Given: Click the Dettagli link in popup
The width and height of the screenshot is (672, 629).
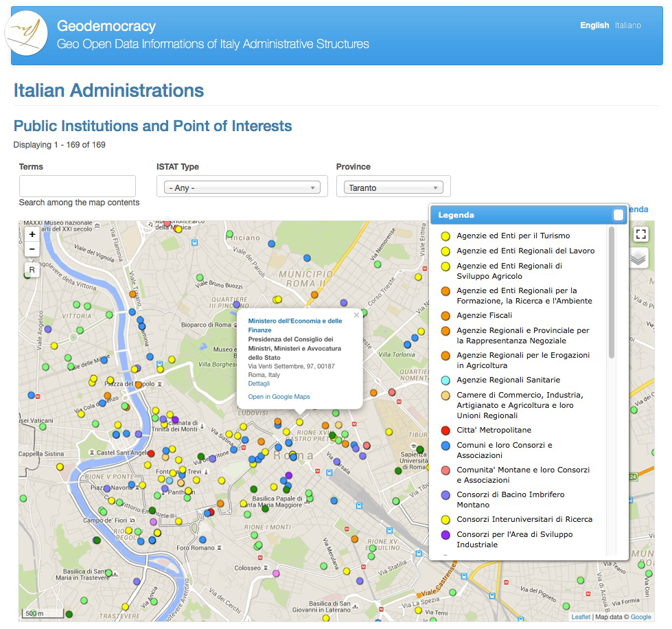Looking at the screenshot, I should [x=259, y=384].
